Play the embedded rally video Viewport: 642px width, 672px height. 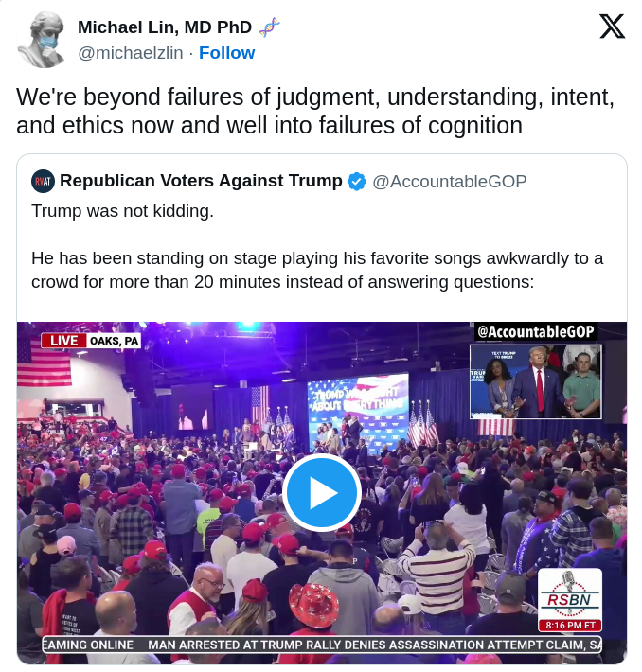322,493
